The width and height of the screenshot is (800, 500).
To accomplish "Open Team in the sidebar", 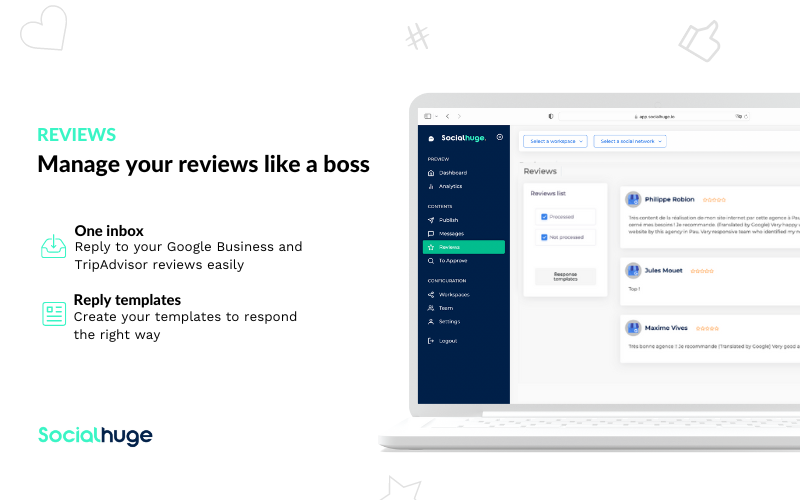I will 446,308.
